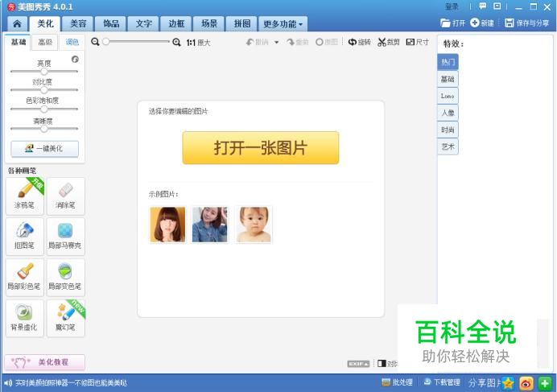Select the 局部马赛克 mosaic tool
The height and width of the screenshot is (392, 557).
coord(66,237)
